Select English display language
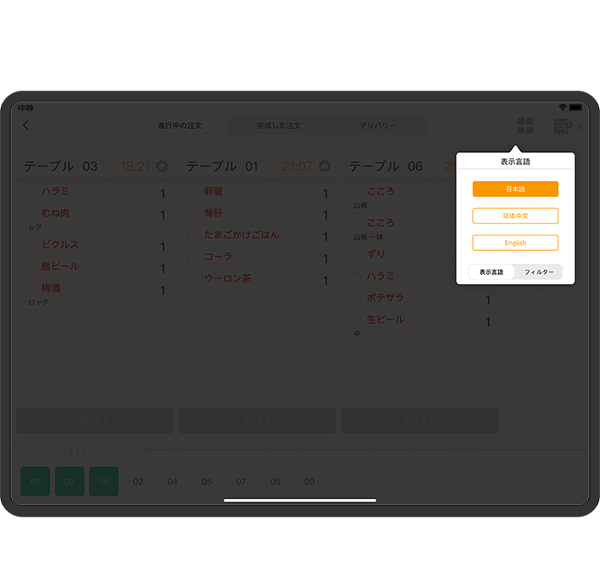The image size is (600, 569). click(x=515, y=243)
